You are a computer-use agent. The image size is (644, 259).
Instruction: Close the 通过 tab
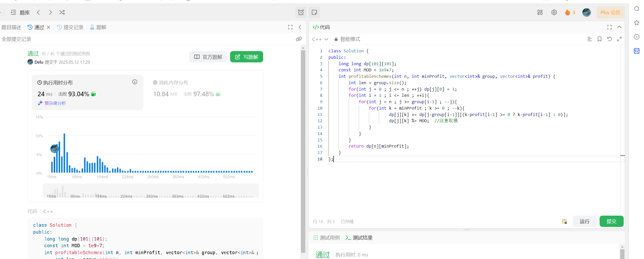[x=48, y=27]
